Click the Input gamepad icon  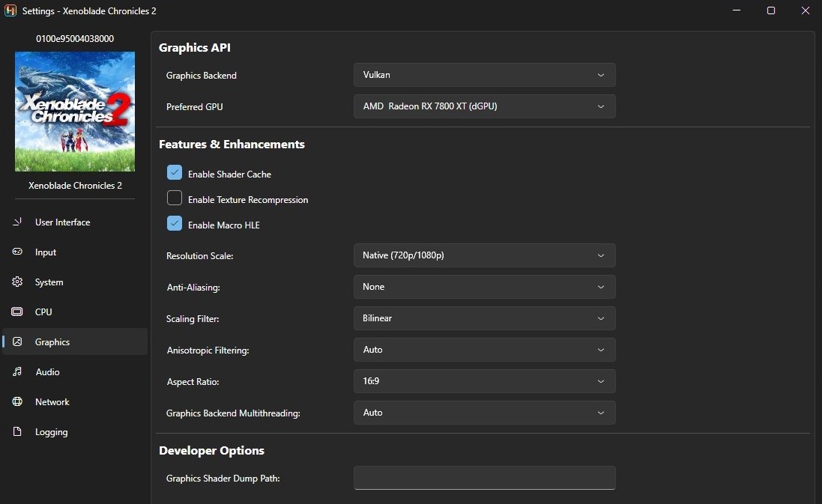tap(17, 252)
